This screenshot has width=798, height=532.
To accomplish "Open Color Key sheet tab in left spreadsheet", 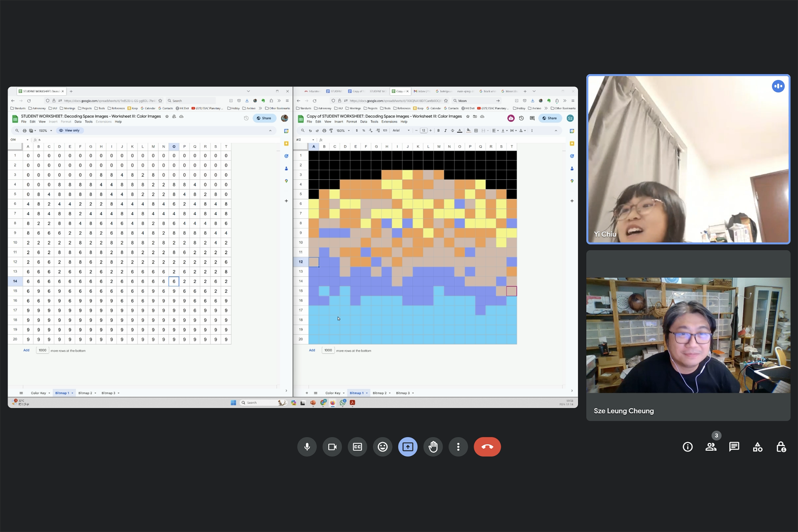I will [38, 393].
